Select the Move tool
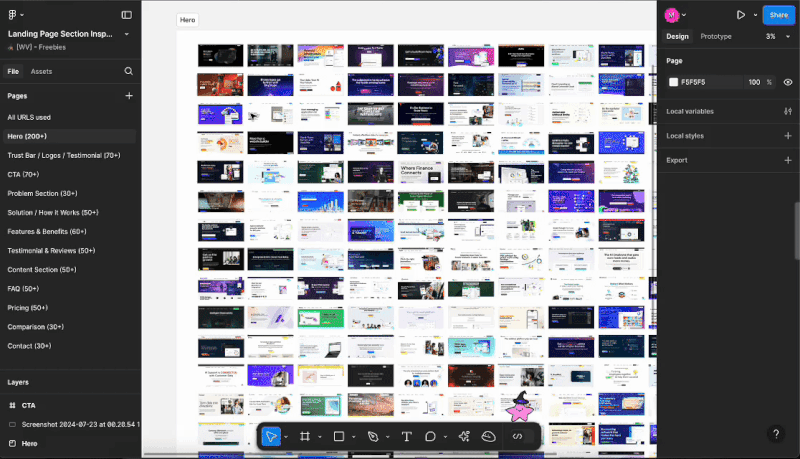 271,437
